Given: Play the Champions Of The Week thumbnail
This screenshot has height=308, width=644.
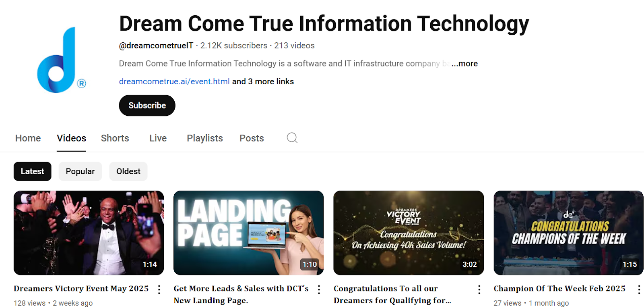Looking at the screenshot, I should (569, 233).
